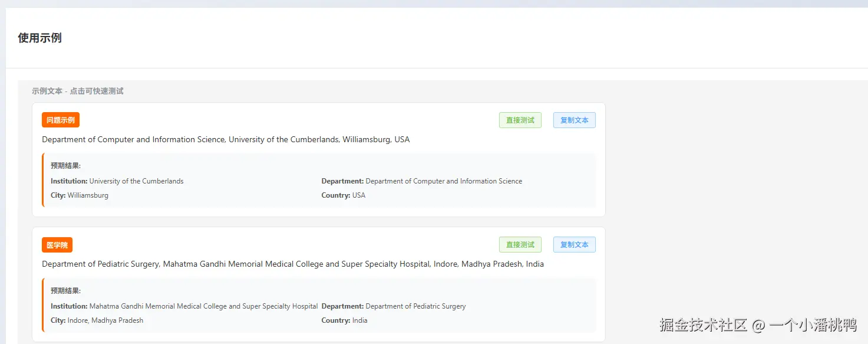Viewport: 868px width, 344px height.
Task: Select the Mahatma Gandhi Memorial Medical College example text
Action: click(293, 264)
